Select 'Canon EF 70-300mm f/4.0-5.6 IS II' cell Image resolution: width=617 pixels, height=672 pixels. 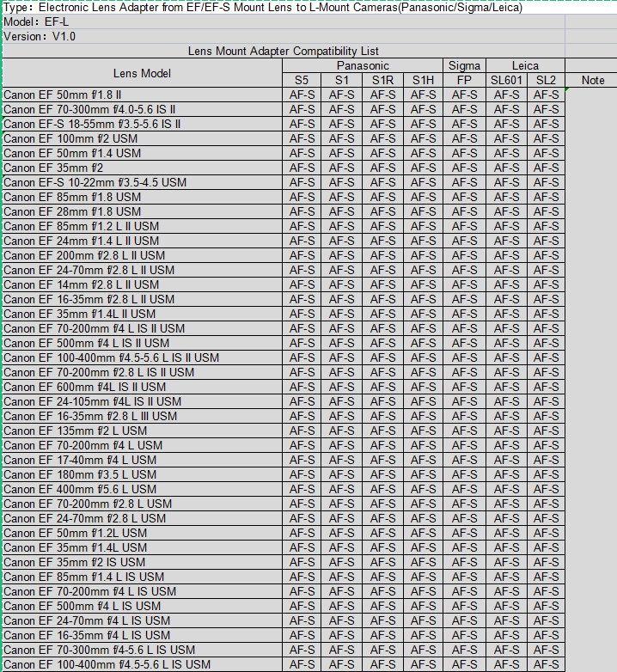pyautogui.click(x=143, y=109)
